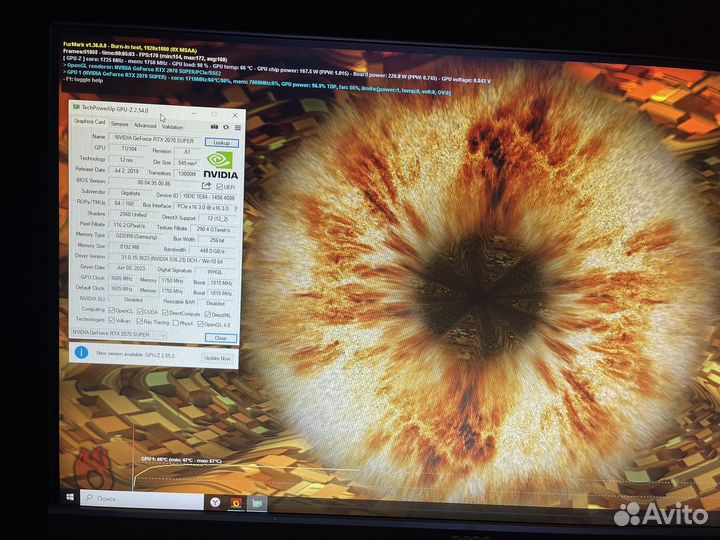Click the FurMark temperature graph label GPU 1
The height and width of the screenshot is (540, 720).
click(x=181, y=460)
